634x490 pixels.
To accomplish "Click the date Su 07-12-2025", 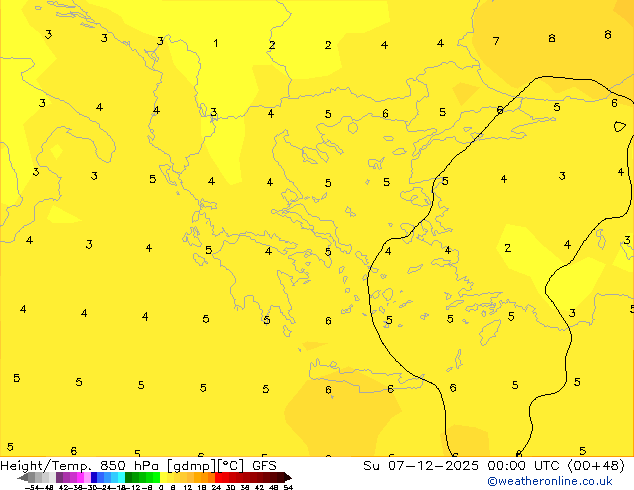I will (421, 466).
